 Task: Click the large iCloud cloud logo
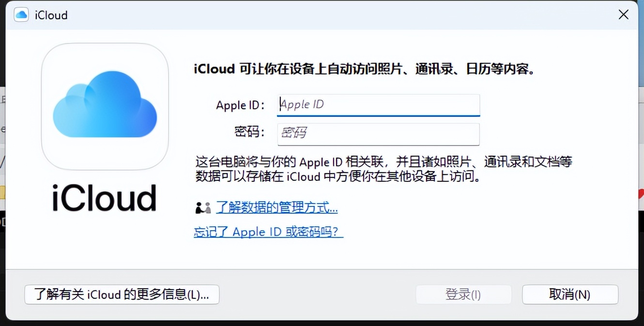(105, 106)
